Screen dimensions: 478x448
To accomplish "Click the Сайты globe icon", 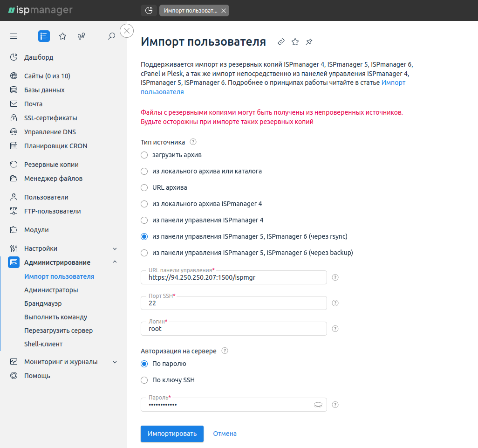I will (x=14, y=76).
